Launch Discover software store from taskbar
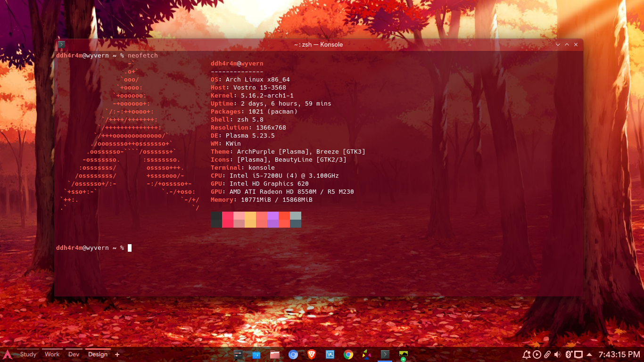Image resolution: width=644 pixels, height=362 pixels. pos(256,354)
